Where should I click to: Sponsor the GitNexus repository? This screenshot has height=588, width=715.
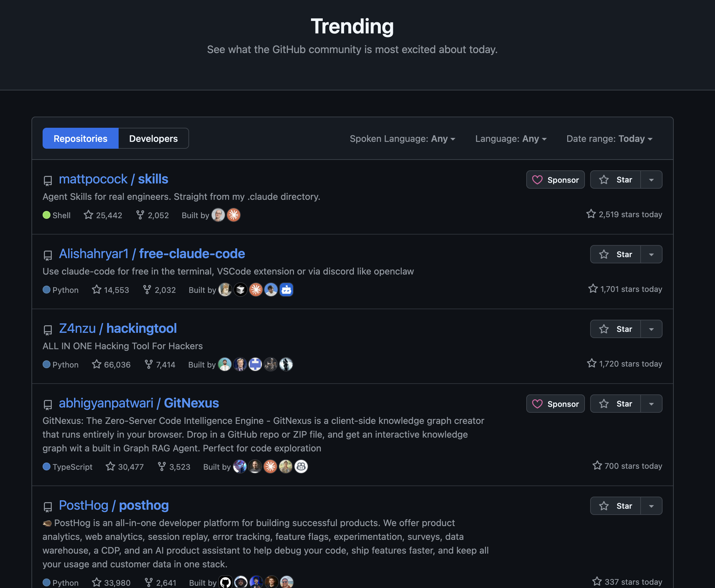pos(555,404)
